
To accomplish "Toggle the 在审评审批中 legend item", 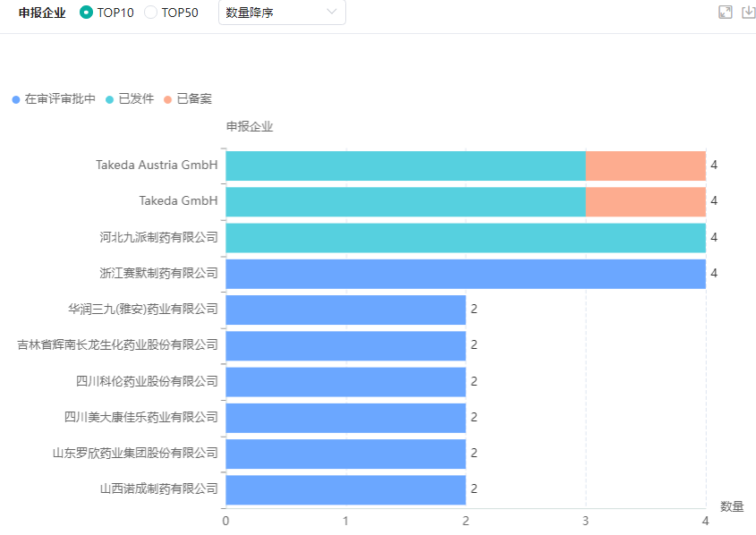I will 59,99.
